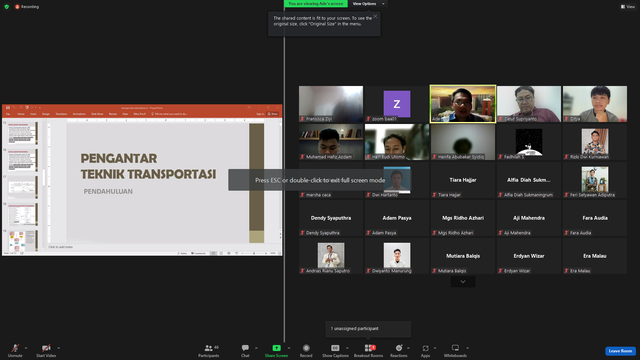640x360 pixels.
Task: Click the 'PENDAHULUAN' subtitle on slide
Action: click(x=108, y=191)
